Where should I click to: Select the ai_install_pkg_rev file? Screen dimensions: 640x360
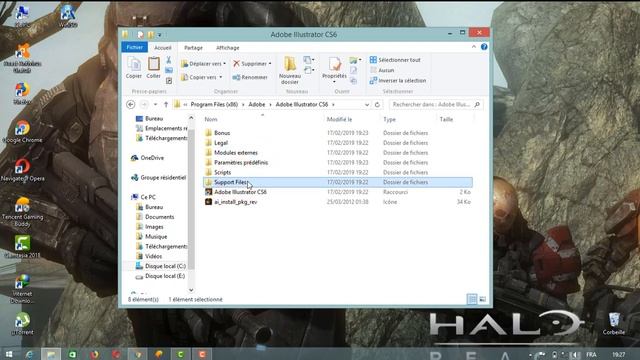(x=236, y=202)
